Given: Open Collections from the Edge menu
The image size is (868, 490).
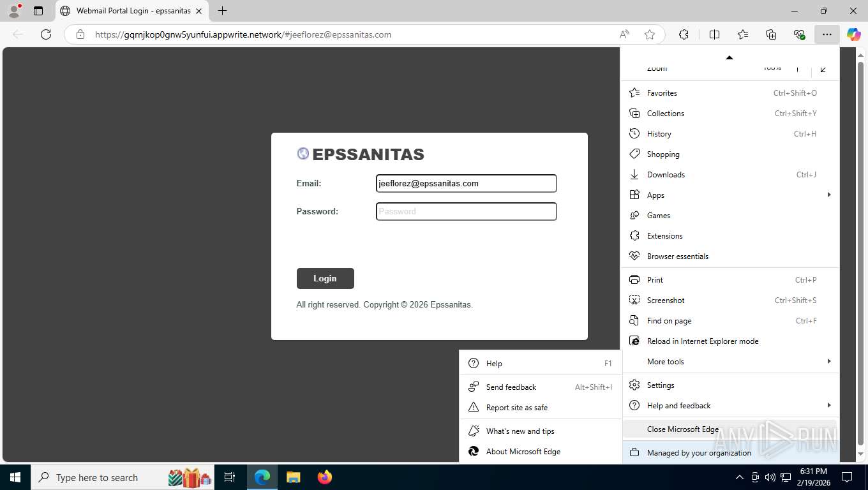Looking at the screenshot, I should (731, 113).
